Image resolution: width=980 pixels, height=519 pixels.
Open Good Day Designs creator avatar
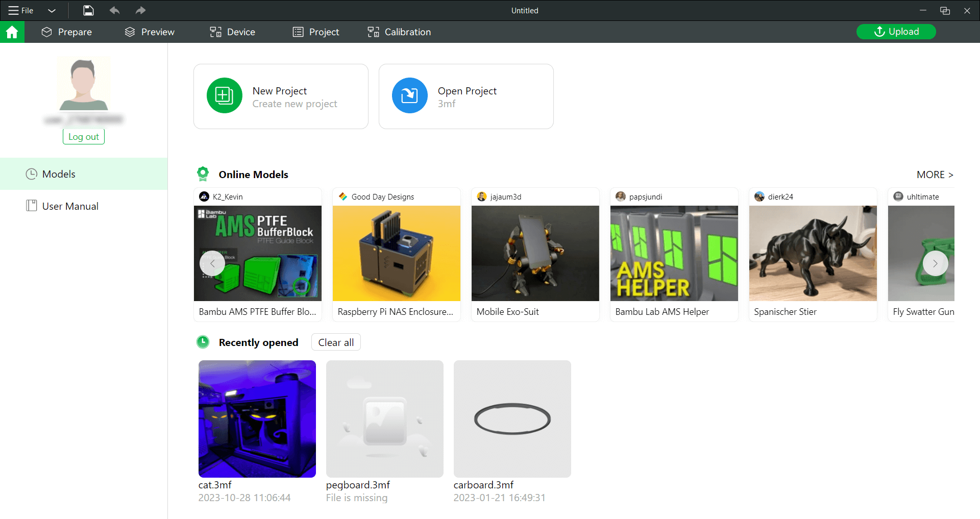343,196
